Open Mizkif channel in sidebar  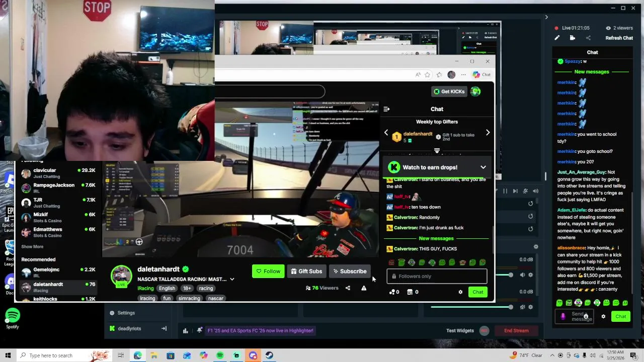[x=57, y=217]
